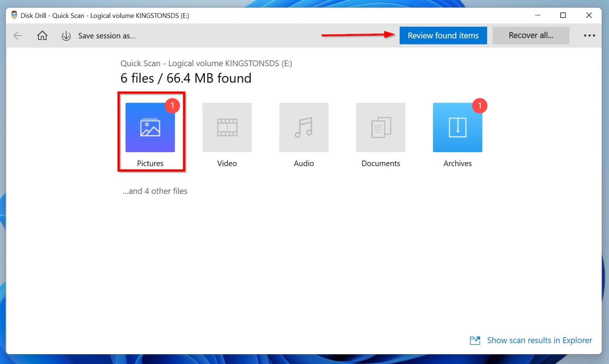
Task: Click the red badge on Pictures
Action: pyautogui.click(x=172, y=106)
